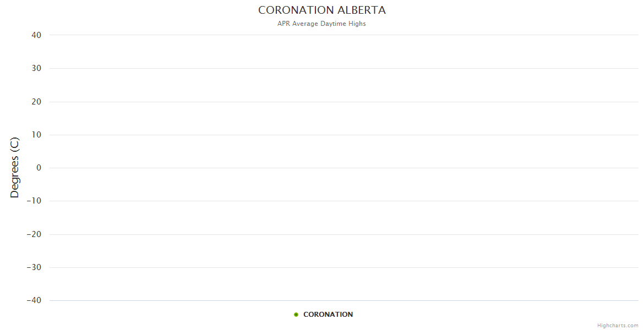Click the −10 y-axis label
The image size is (644, 330).
coord(34,201)
